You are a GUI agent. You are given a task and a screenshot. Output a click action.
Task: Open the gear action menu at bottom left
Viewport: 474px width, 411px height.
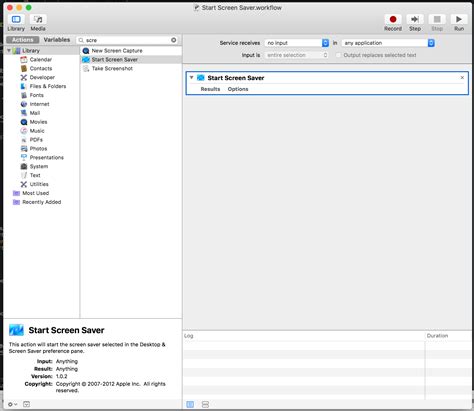click(12, 404)
